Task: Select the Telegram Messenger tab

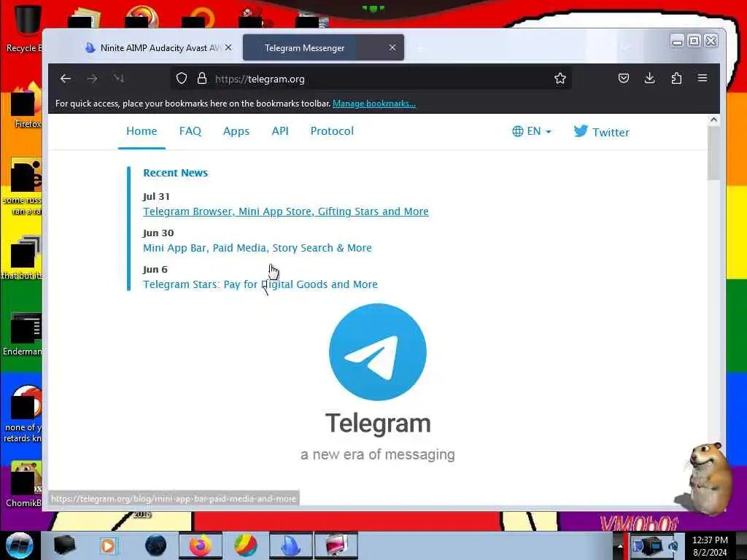Action: [x=323, y=47]
